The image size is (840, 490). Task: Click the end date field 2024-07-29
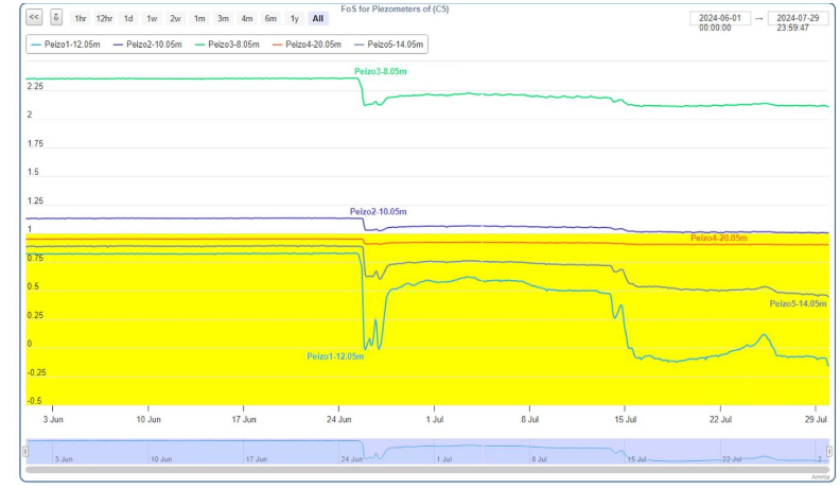click(798, 22)
